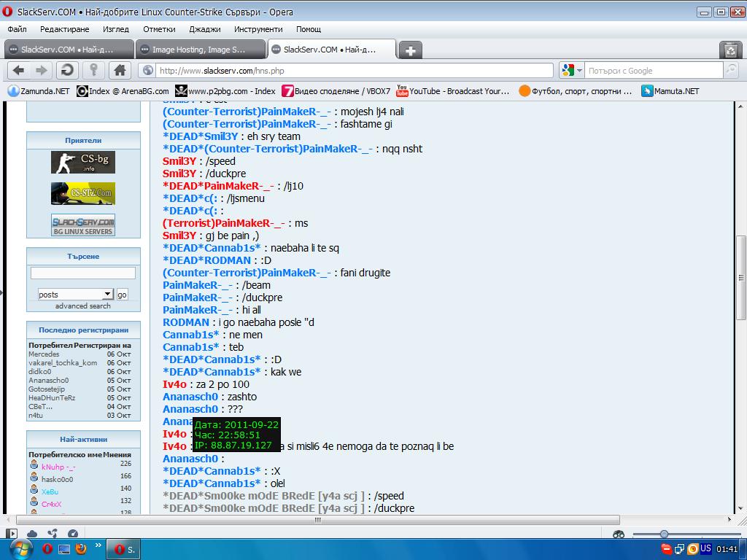Open the Windows Start menu

(20, 549)
